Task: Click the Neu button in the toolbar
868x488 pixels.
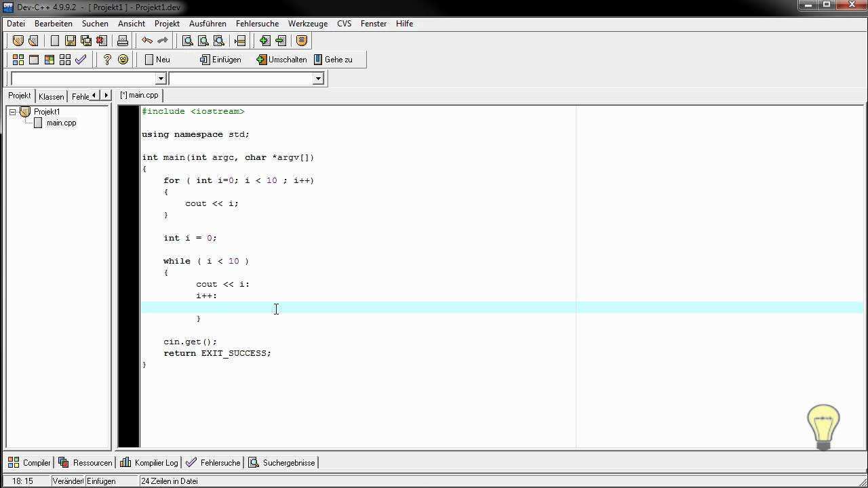Action: (x=157, y=60)
